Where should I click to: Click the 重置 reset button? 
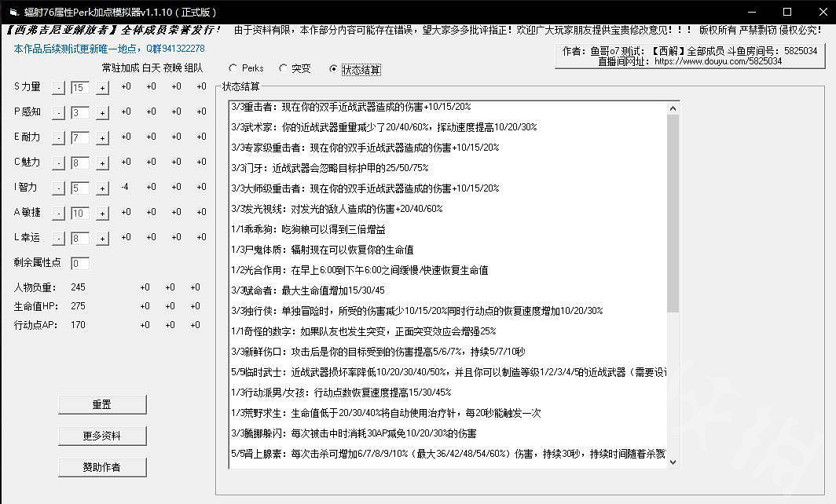pos(102,404)
